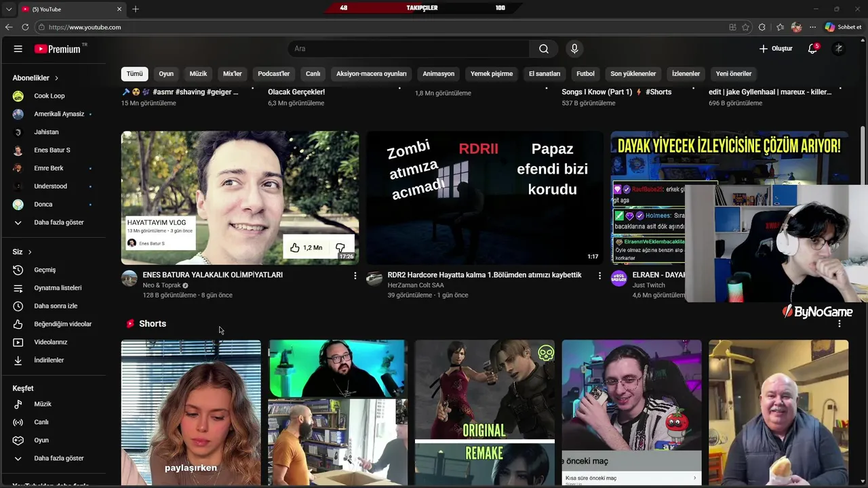Select the Futbol filter chip
The image size is (868, 488).
585,74
